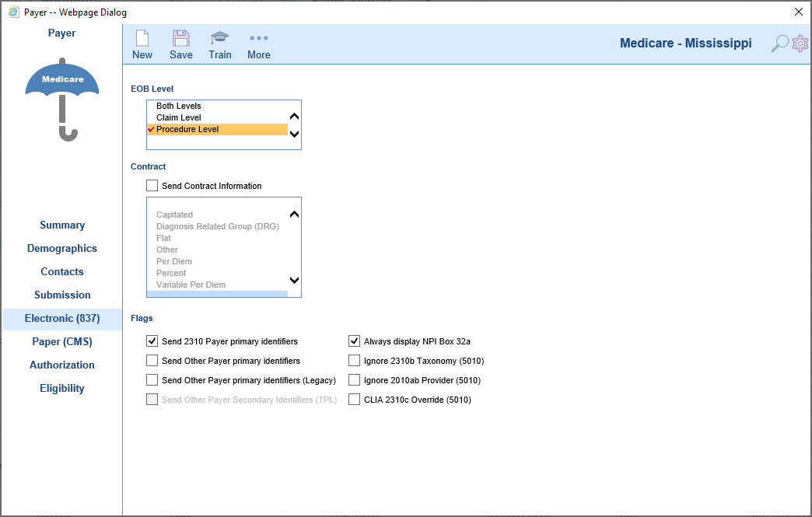Close the Payer dialog window
812x517 pixels.
(799, 12)
